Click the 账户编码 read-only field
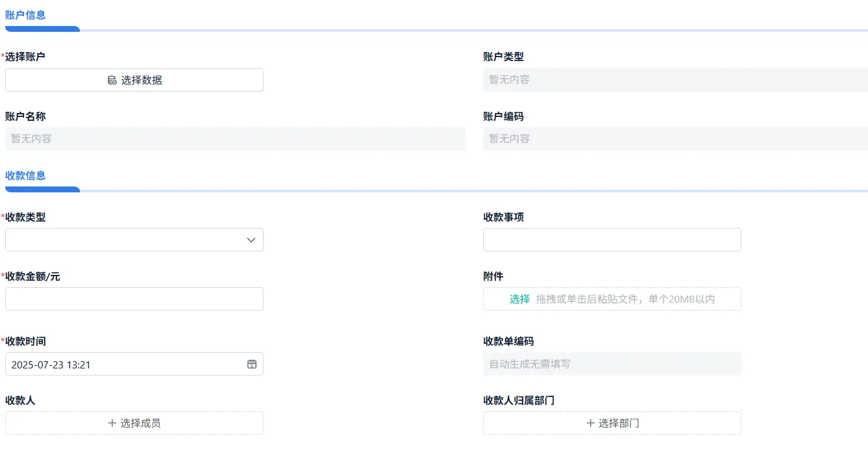The image size is (868, 449). pos(675,139)
